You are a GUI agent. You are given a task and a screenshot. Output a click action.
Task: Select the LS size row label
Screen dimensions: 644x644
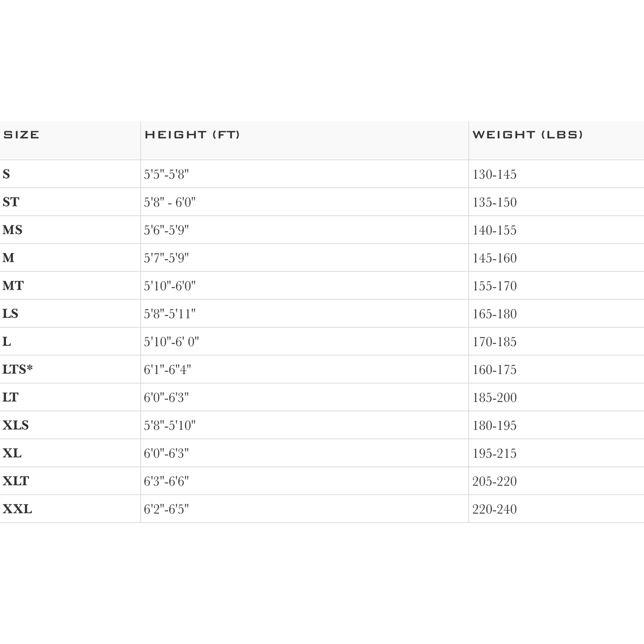click(11, 314)
